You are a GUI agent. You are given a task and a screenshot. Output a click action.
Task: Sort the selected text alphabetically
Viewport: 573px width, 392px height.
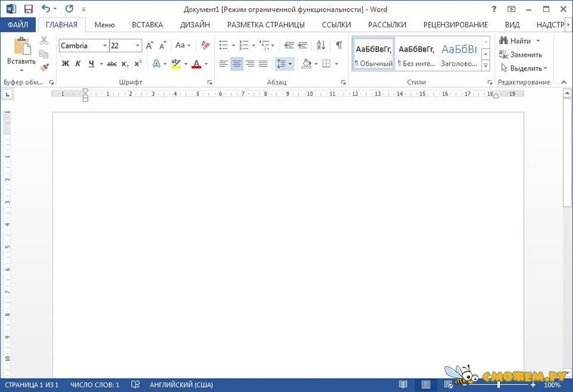click(x=321, y=45)
